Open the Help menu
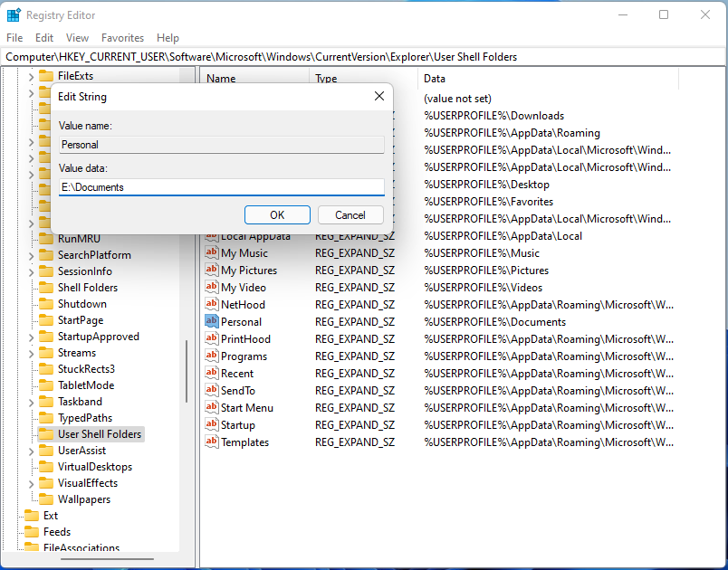Image resolution: width=728 pixels, height=570 pixels. pyautogui.click(x=168, y=38)
